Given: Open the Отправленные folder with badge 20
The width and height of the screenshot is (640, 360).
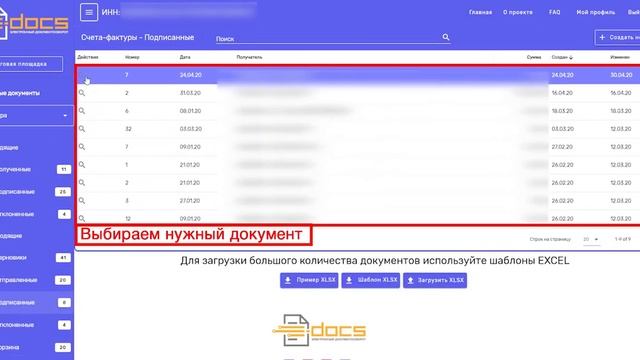Looking at the screenshot, I should tap(35, 280).
